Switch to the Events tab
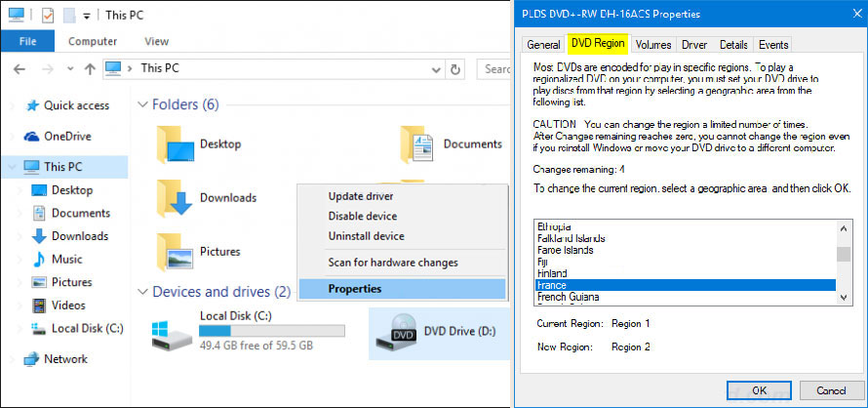This screenshot has height=408, width=868. (x=773, y=45)
